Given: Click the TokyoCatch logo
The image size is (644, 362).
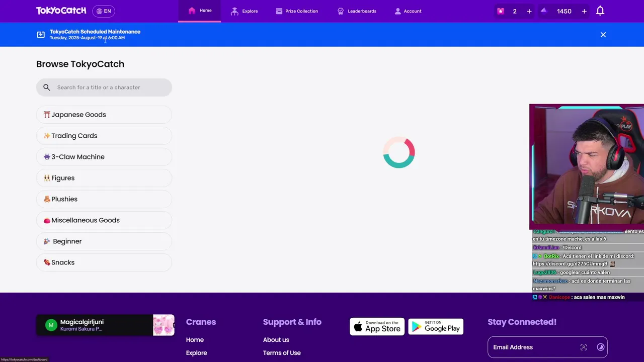Looking at the screenshot, I should click(x=61, y=11).
